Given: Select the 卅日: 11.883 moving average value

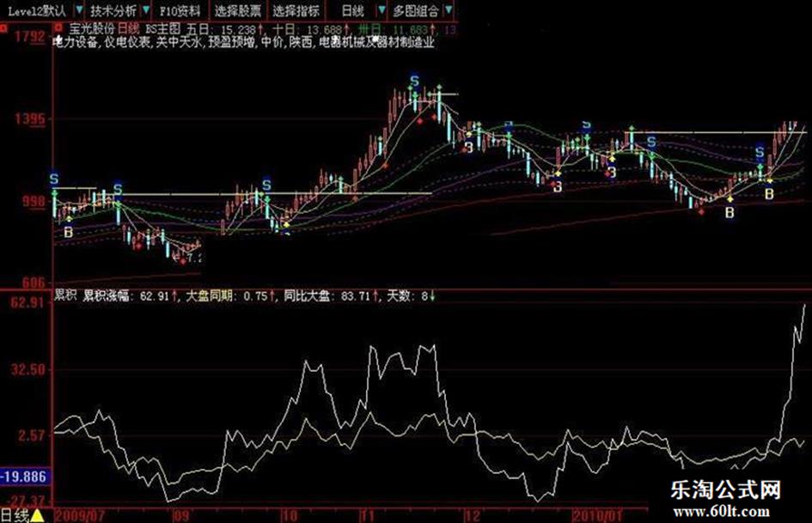Looking at the screenshot, I should pyautogui.click(x=397, y=29).
